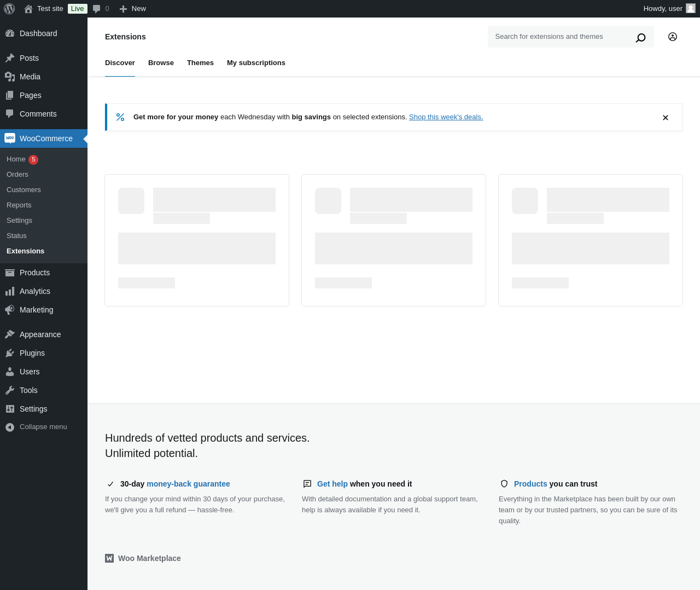
Task: Dismiss the weekly deals notice
Action: tap(666, 118)
